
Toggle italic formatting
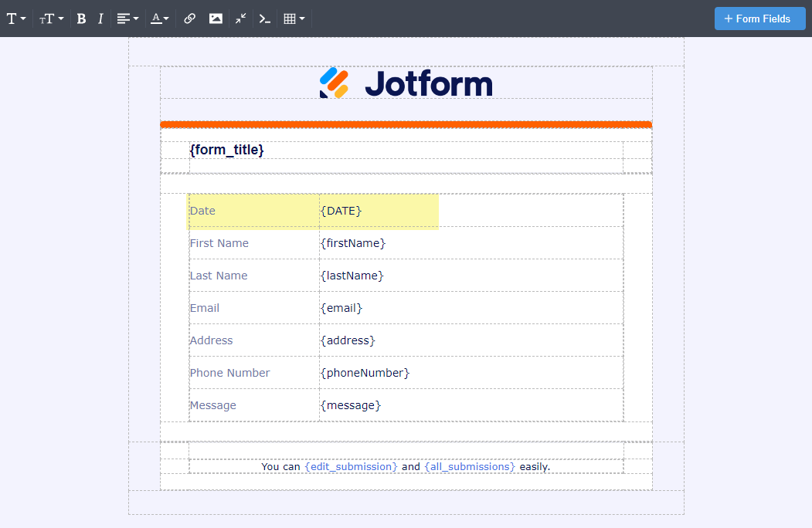pyautogui.click(x=100, y=19)
